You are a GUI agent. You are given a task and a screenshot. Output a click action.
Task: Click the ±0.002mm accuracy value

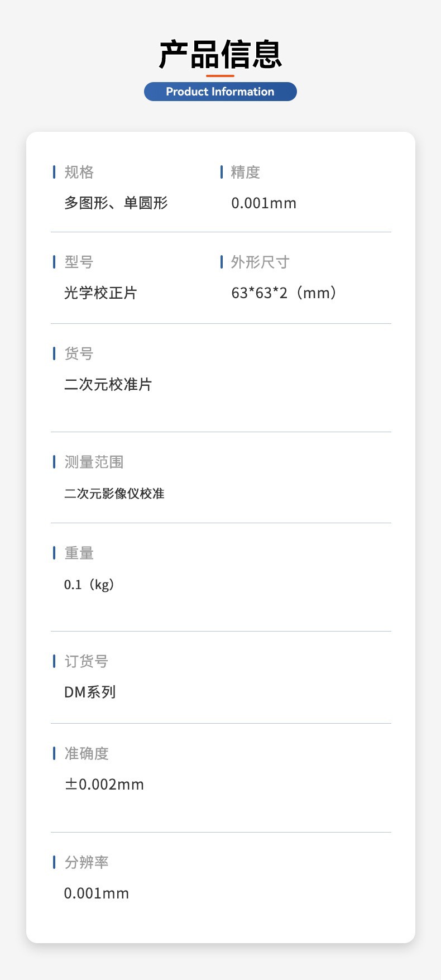pos(104,784)
